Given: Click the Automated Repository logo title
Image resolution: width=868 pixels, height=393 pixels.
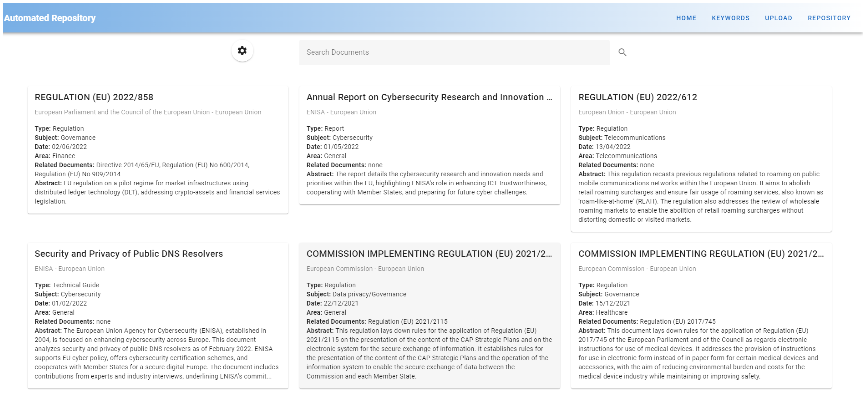Looking at the screenshot, I should point(49,18).
